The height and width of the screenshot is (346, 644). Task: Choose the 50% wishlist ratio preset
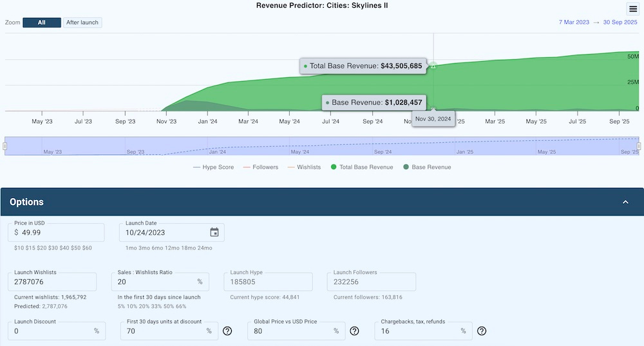click(169, 306)
